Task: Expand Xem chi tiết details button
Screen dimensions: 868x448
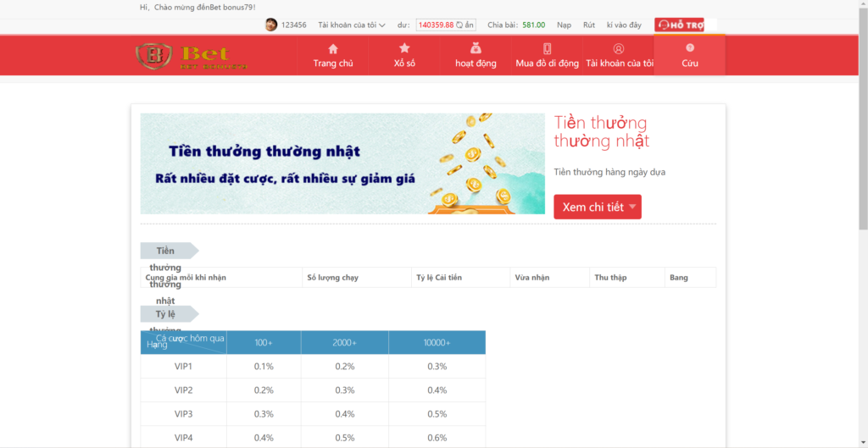Action: [597, 207]
